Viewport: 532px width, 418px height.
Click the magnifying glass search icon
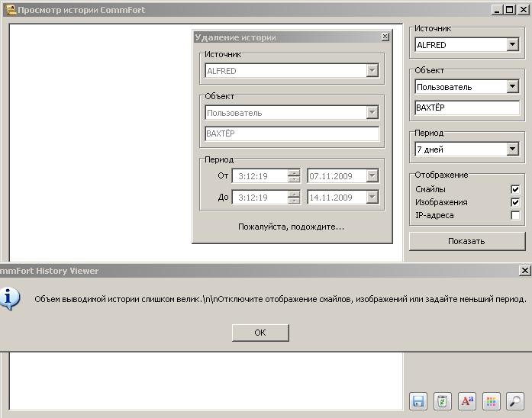(x=515, y=401)
